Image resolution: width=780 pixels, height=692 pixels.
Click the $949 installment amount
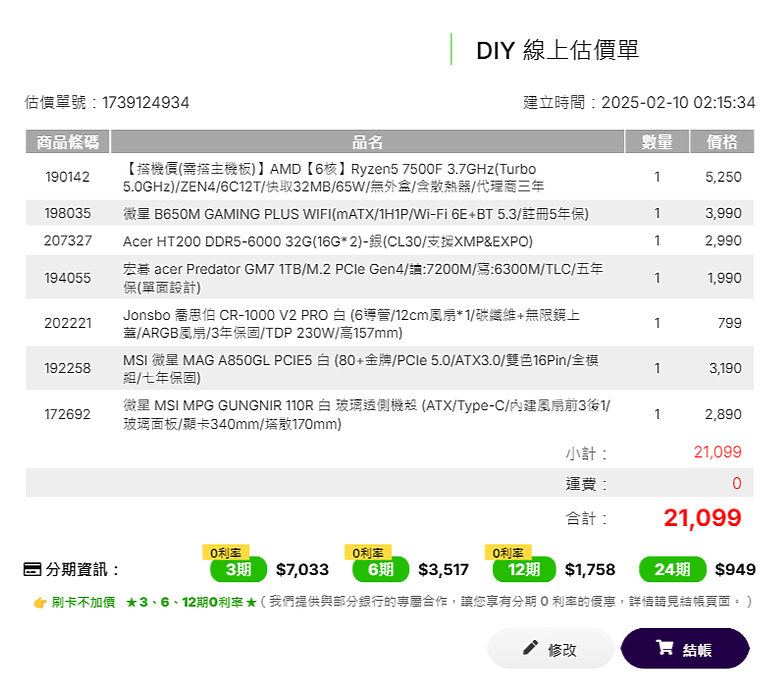(735, 570)
